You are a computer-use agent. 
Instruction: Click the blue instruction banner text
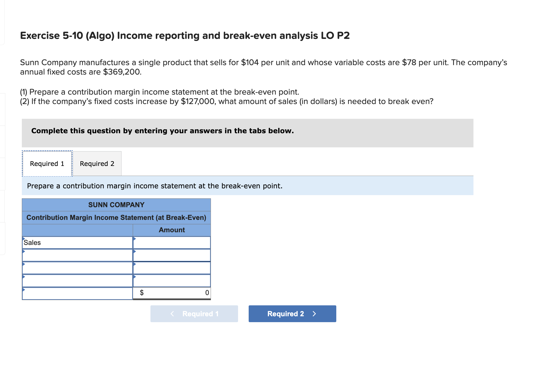pos(155,186)
